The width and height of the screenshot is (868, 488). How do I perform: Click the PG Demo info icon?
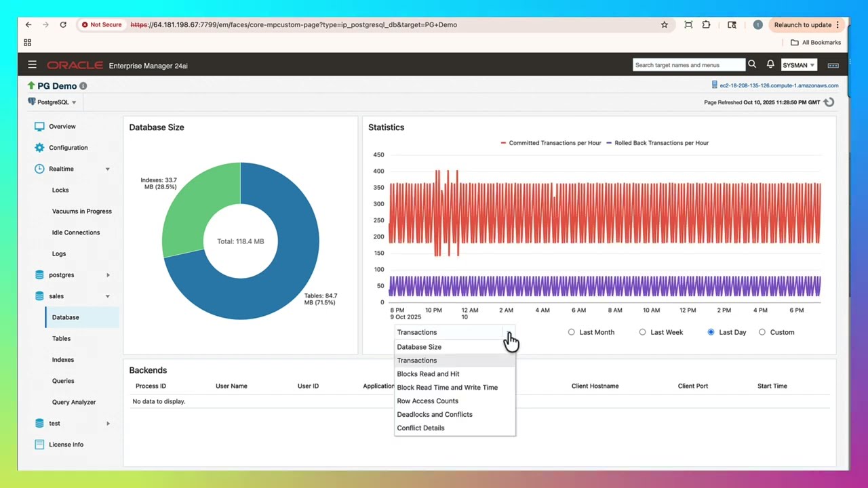pos(83,85)
